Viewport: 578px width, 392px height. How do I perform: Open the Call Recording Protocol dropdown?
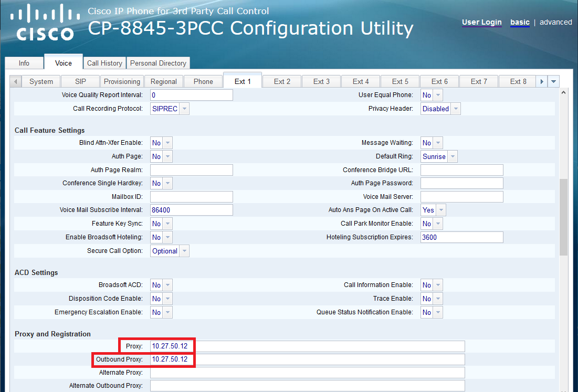click(x=170, y=109)
